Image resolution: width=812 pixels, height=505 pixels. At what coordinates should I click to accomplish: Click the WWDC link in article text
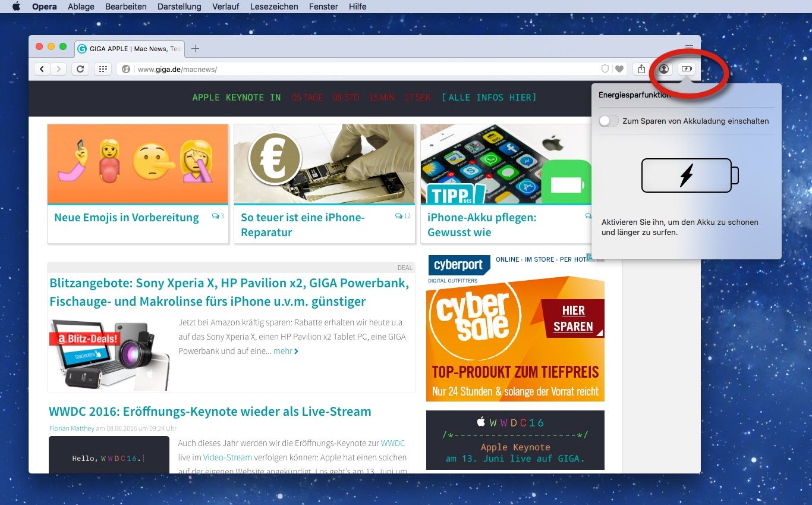point(393,443)
